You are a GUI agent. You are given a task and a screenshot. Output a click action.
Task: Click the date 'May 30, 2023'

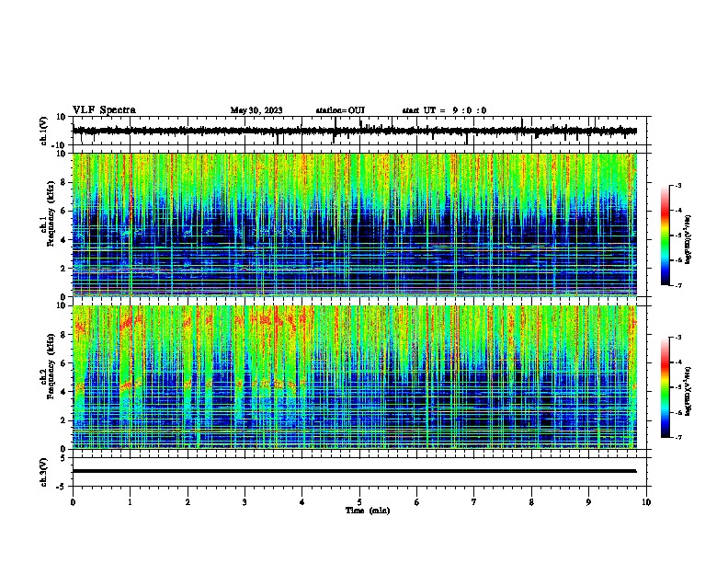pyautogui.click(x=256, y=110)
